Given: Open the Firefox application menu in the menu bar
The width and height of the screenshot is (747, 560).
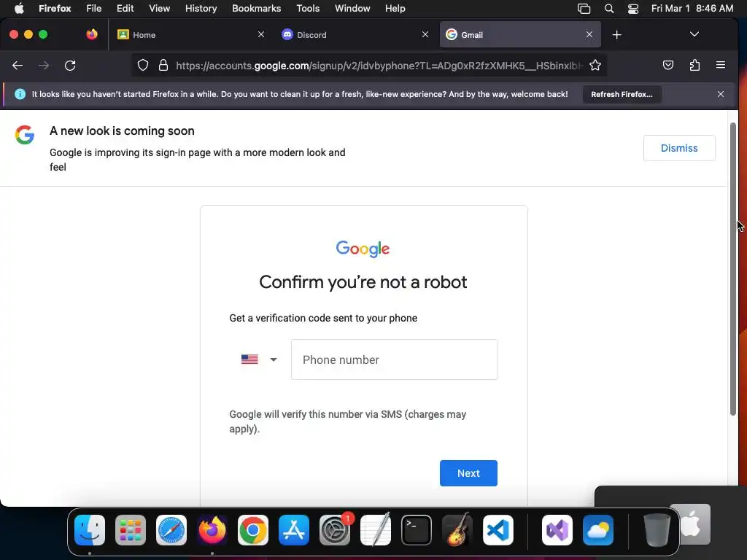Looking at the screenshot, I should [x=55, y=9].
